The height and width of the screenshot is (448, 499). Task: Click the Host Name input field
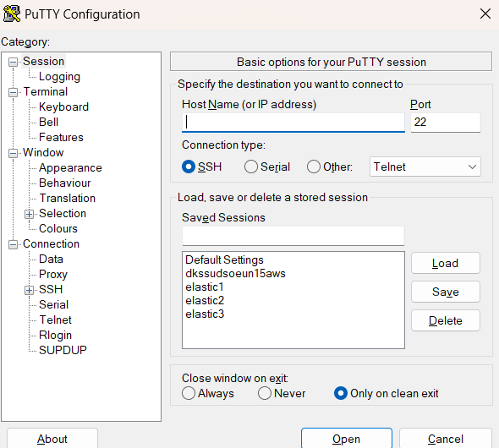(x=293, y=123)
